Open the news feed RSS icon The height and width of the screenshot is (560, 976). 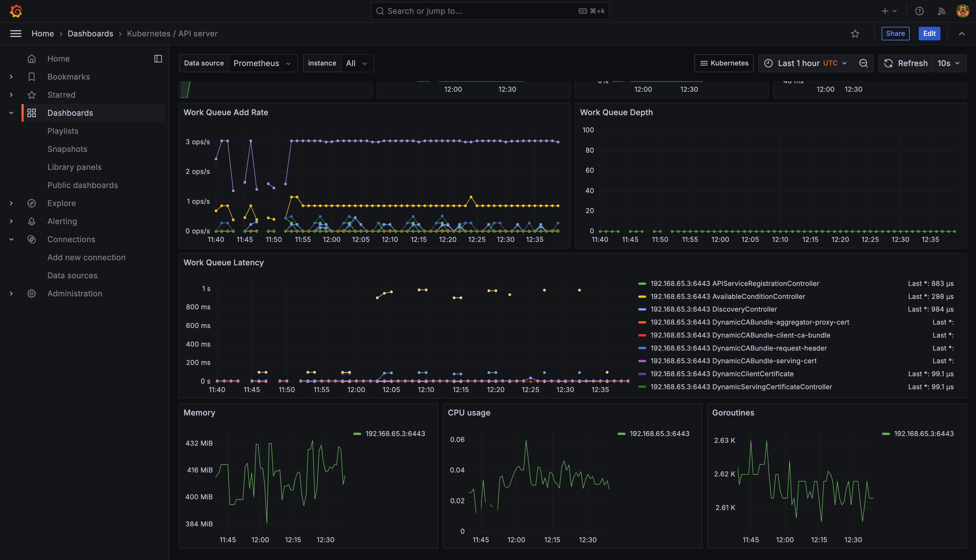pyautogui.click(x=941, y=11)
